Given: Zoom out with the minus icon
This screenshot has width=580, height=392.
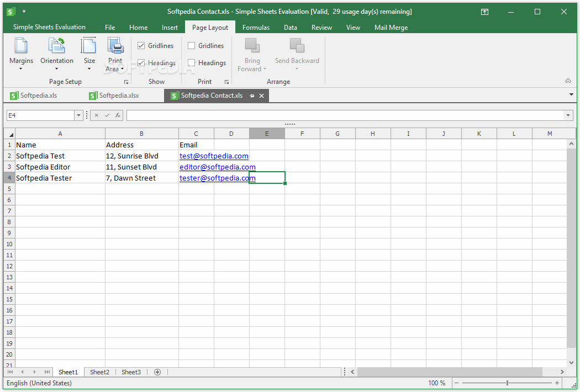Looking at the screenshot, I should click(456, 383).
